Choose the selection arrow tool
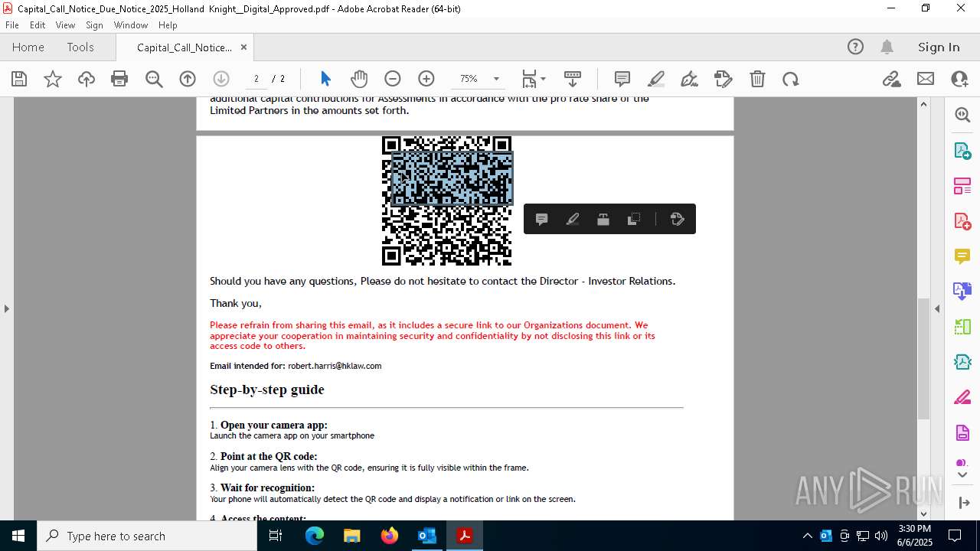This screenshot has width=980, height=551. click(325, 79)
